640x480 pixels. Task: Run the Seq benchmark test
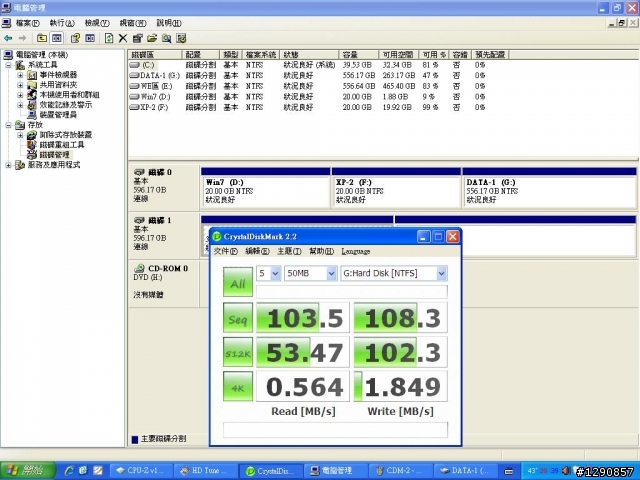tap(238, 318)
